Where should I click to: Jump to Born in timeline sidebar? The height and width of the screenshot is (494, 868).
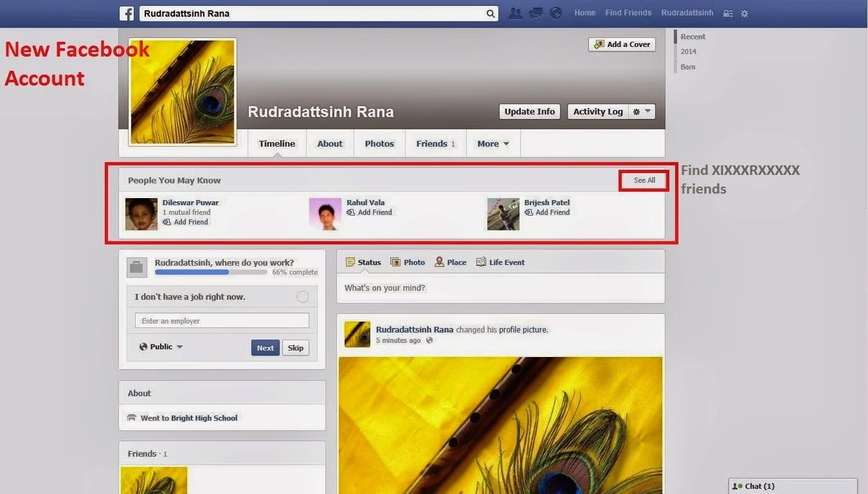click(x=688, y=67)
